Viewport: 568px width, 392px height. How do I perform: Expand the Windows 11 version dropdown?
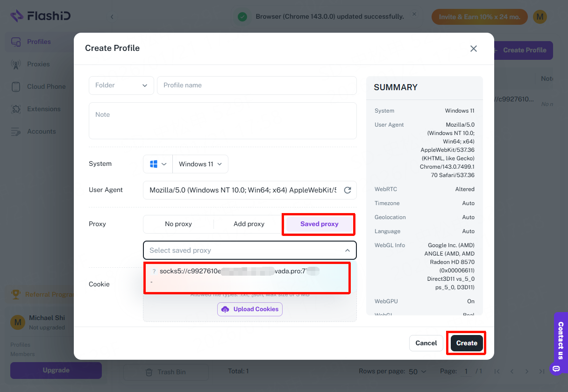click(200, 164)
